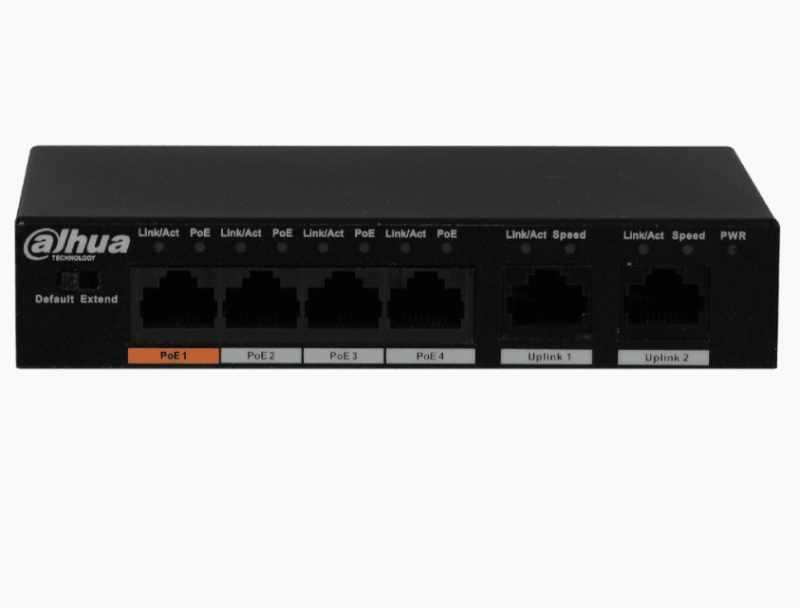The image size is (800, 608).
Task: Click the Link/Act LED above Uplink 1
Action: point(526,249)
